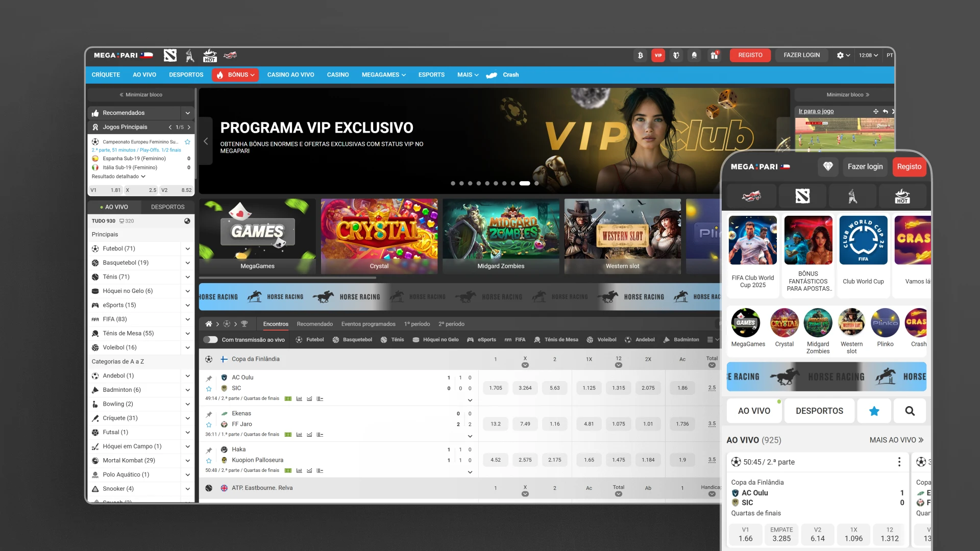Open the MEGAGAMES dropdown menu
The height and width of the screenshot is (551, 980).
click(384, 75)
